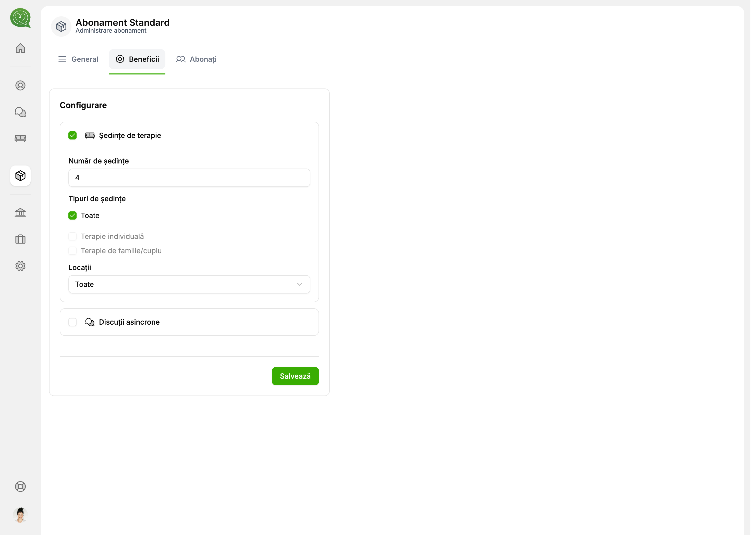Switch to the Abonați tab
The width and height of the screenshot is (756, 535).
coord(198,60)
